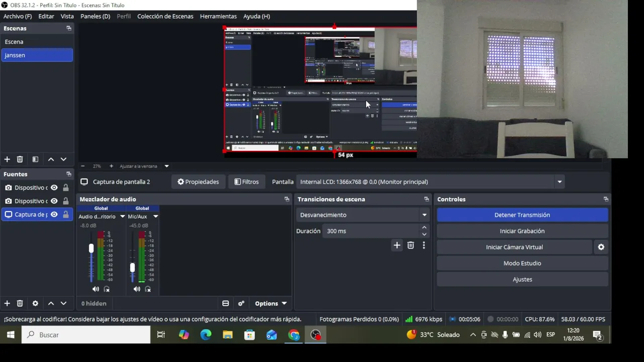Viewport: 644px width, 362px height.
Task: Remove selected scene with Escenas trash icon
Action: tap(20, 159)
